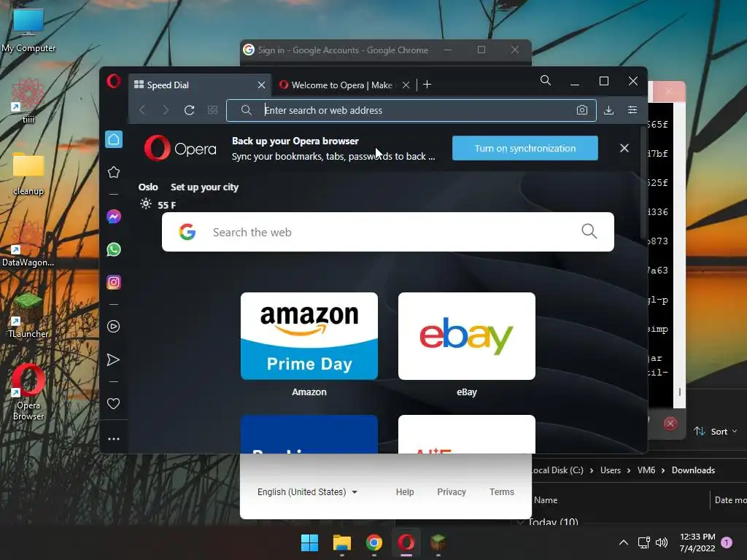This screenshot has width=747, height=560.
Task: Switch to Speed Dial tab
Action: [200, 85]
